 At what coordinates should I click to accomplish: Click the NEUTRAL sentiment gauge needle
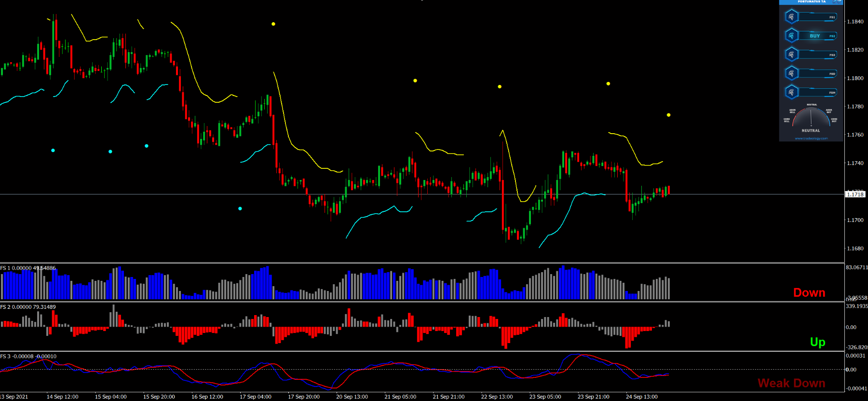point(811,117)
